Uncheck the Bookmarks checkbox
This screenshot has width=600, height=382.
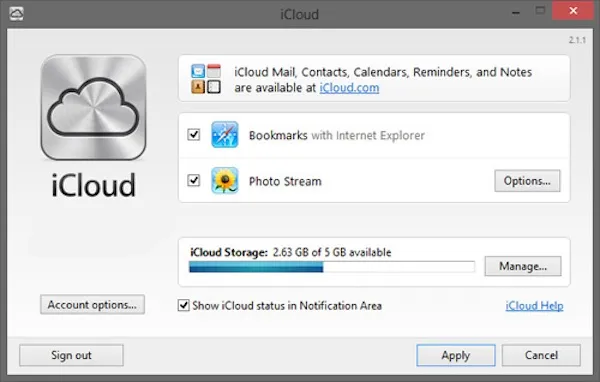194,135
